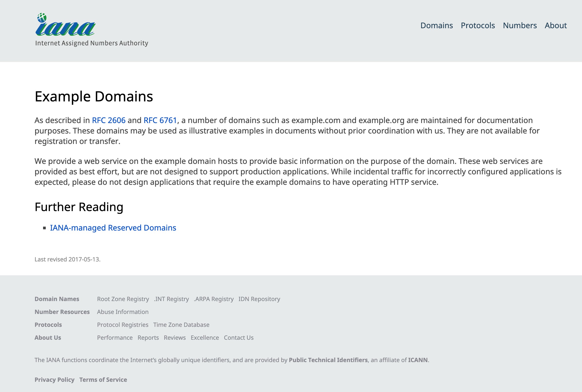The width and height of the screenshot is (582, 392).
Task: Click the 'Last revised 2017-05-13.' text
Action: tap(68, 259)
